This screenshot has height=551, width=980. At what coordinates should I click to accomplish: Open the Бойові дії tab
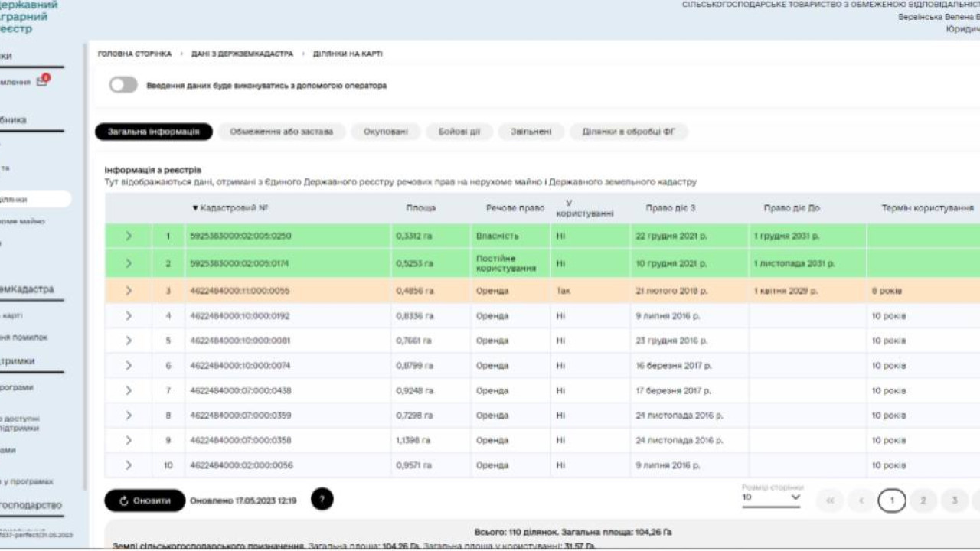click(x=459, y=132)
